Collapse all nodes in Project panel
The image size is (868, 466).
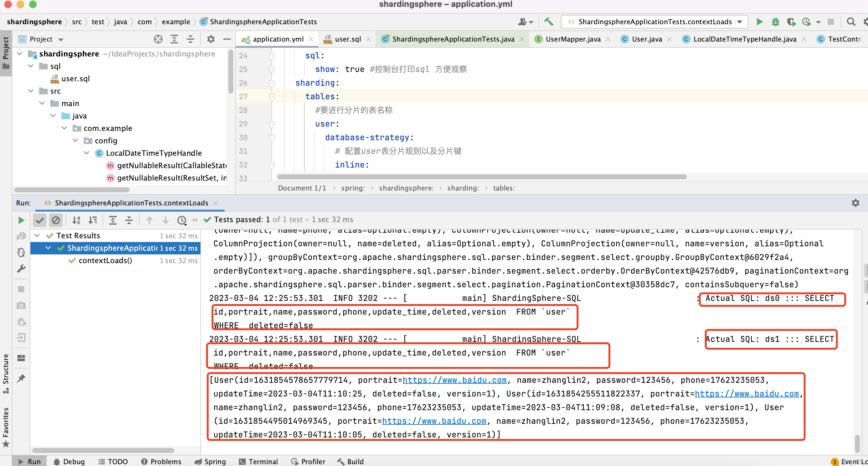[x=190, y=39]
